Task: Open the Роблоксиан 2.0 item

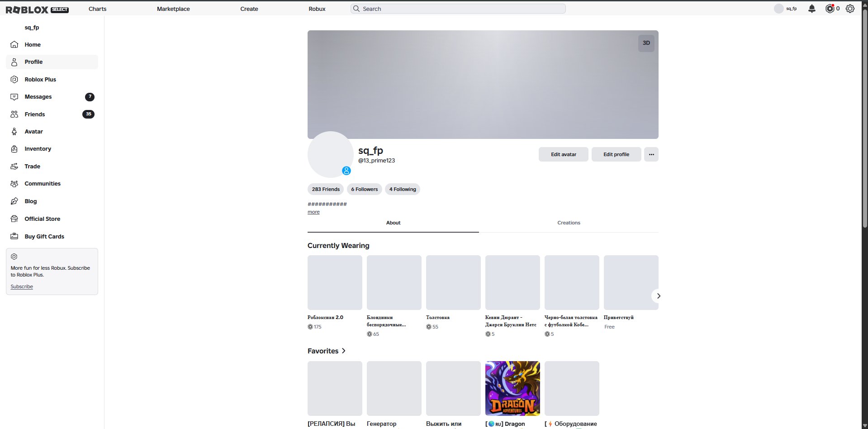Action: [x=335, y=282]
